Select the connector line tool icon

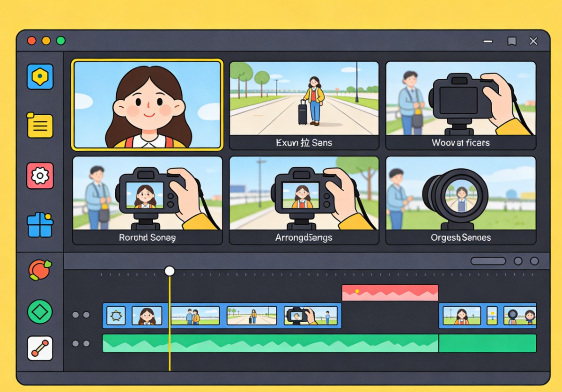click(40, 348)
